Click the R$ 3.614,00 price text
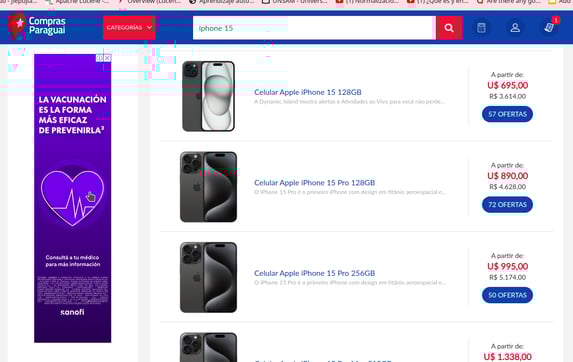 pyautogui.click(x=508, y=96)
